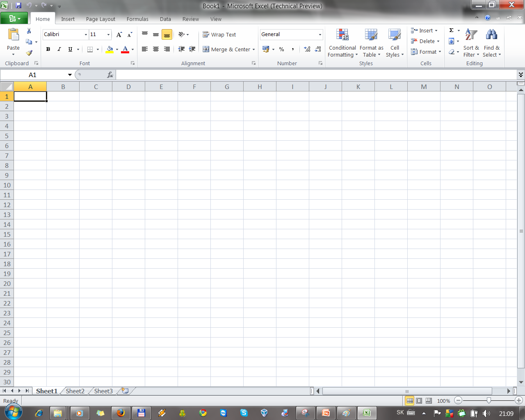Open Microsoft Office Excel Help icon

coord(488,18)
